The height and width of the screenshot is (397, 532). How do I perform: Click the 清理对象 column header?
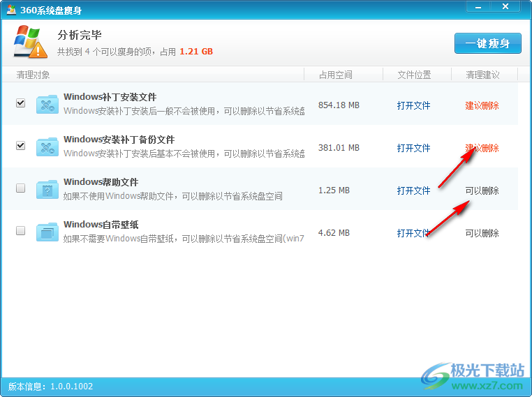coord(33,75)
